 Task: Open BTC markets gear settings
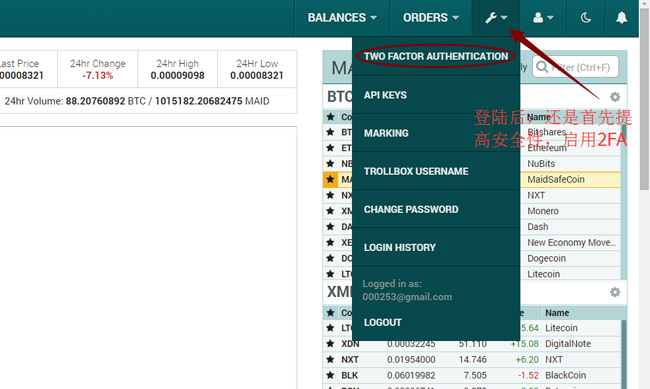coord(615,97)
